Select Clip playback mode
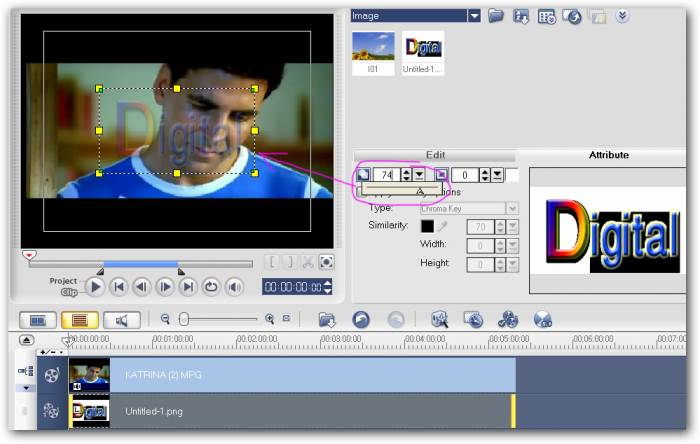This screenshot has height=444, width=700. point(69,292)
